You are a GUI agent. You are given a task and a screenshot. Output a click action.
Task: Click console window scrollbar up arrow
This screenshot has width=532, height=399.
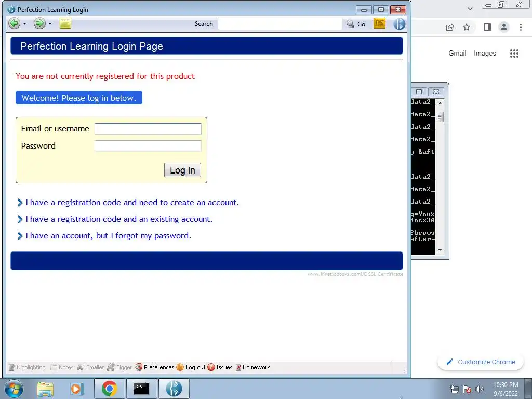pyautogui.click(x=440, y=103)
